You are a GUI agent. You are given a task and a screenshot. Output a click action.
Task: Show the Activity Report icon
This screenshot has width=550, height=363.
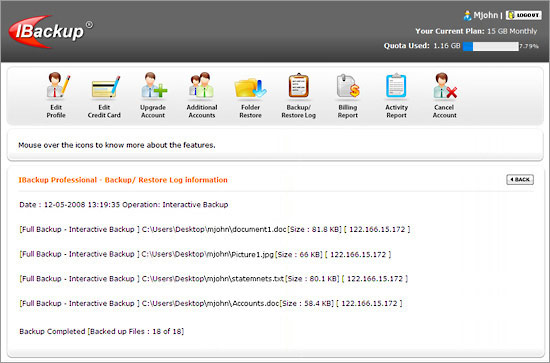[396, 85]
